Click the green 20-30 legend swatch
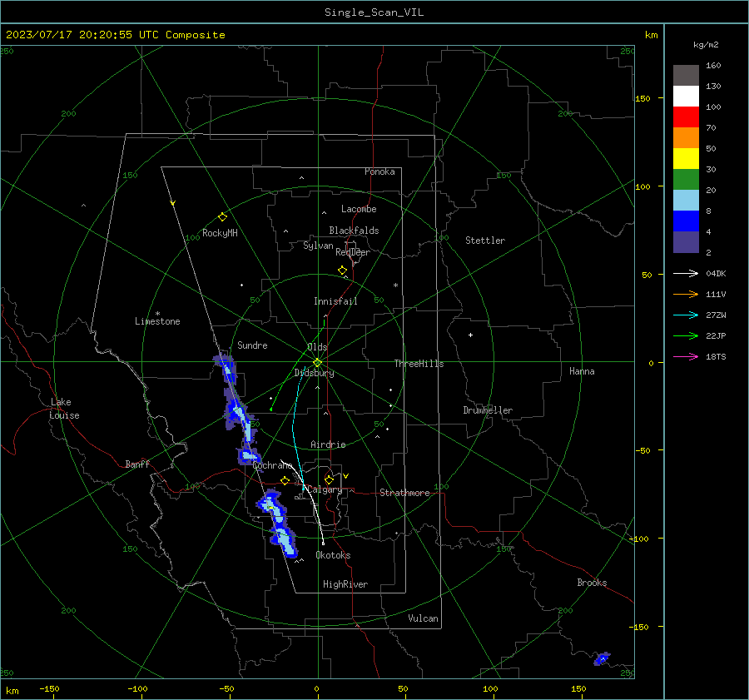Viewport: 749px width, 700px height. 686,180
